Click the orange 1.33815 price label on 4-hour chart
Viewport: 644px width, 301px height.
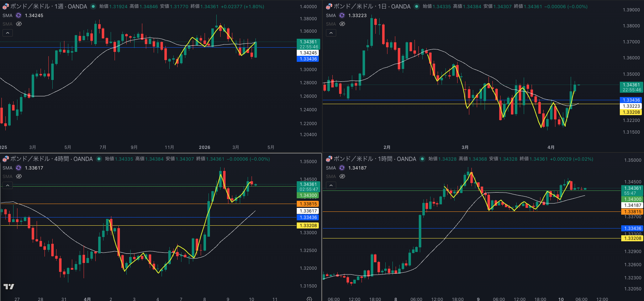click(308, 204)
